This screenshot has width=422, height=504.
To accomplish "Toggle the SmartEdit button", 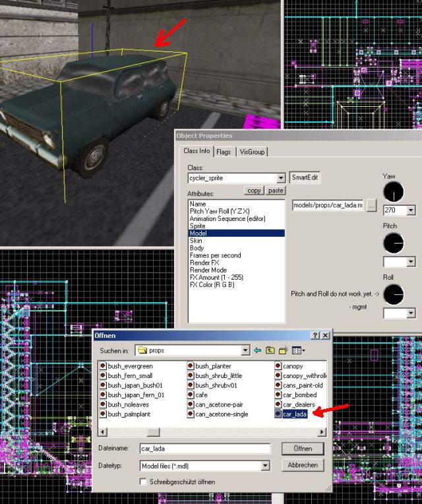I will click(306, 178).
